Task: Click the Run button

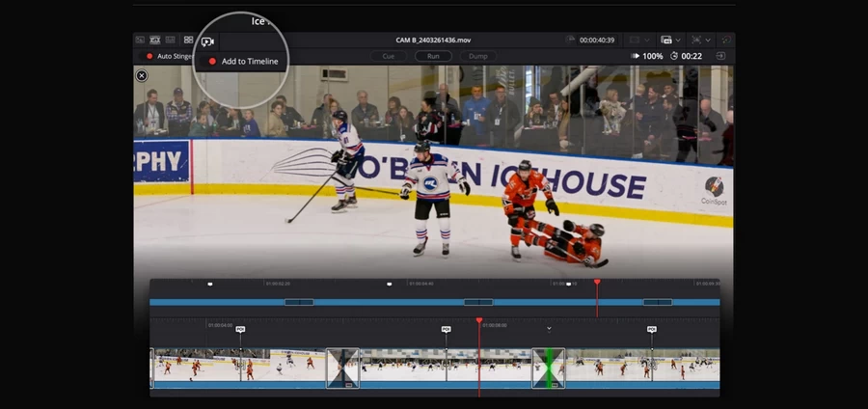Action: tap(433, 56)
